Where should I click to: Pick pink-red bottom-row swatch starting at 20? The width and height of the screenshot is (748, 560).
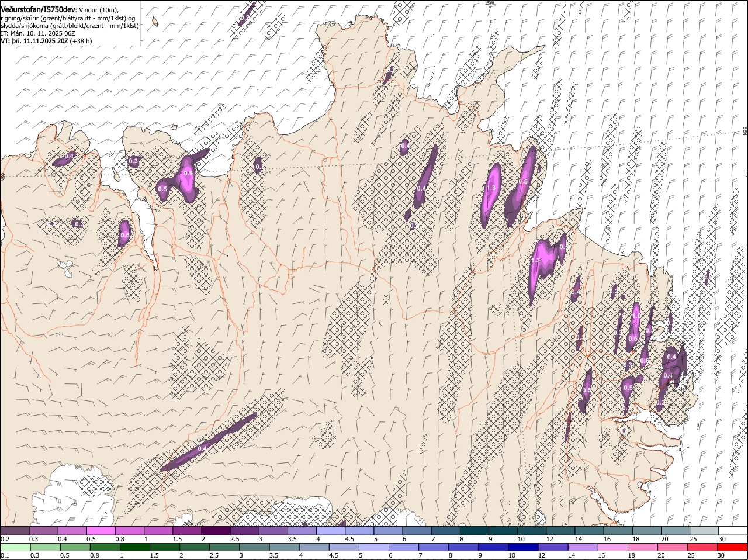(x=671, y=548)
